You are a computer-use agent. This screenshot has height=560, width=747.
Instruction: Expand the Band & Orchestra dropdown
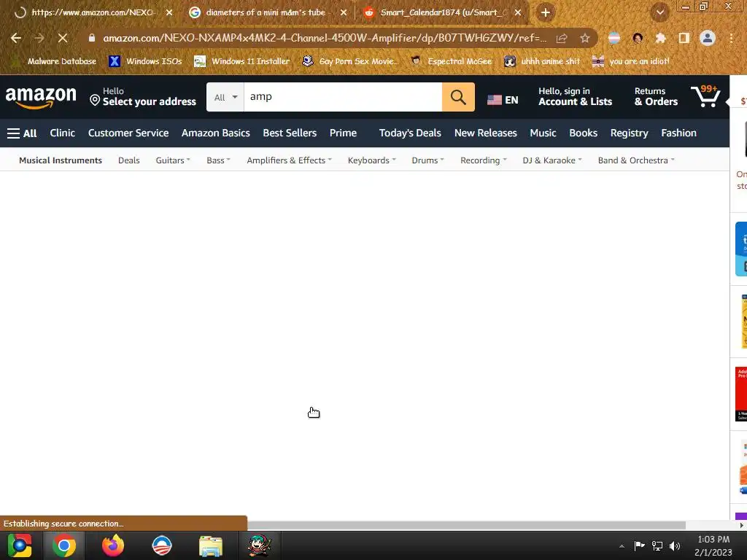636,160
